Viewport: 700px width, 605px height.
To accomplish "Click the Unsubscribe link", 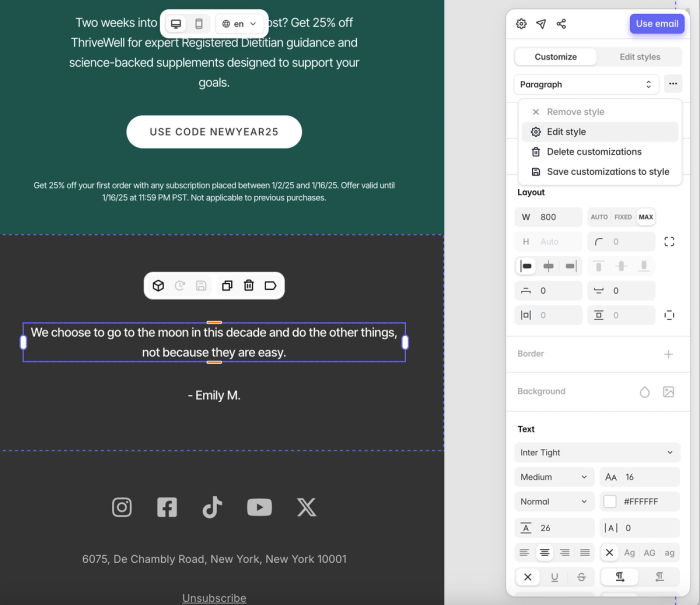I will pos(214,598).
